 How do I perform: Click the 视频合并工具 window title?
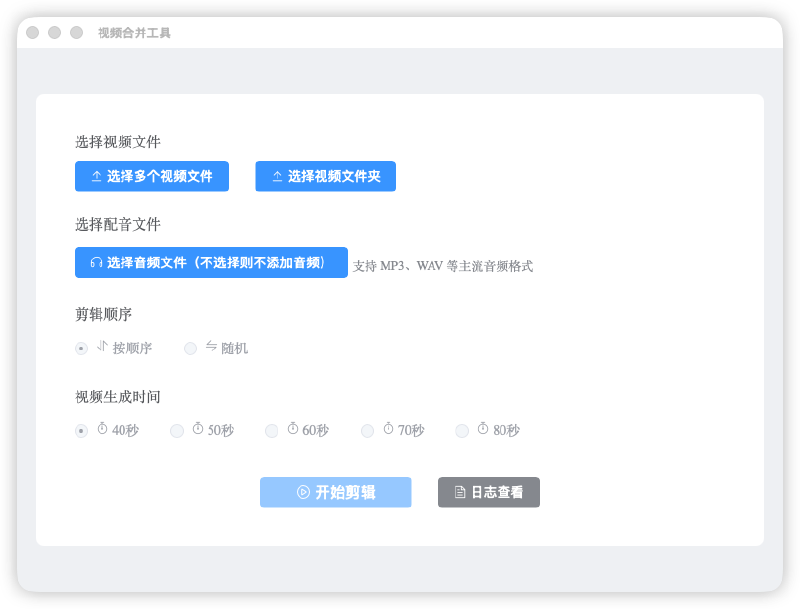tap(134, 33)
